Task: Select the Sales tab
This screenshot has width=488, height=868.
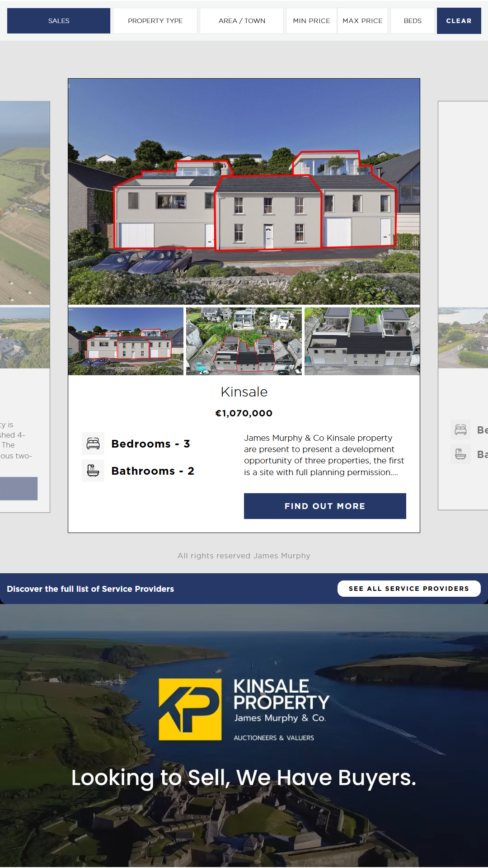Action: [59, 21]
